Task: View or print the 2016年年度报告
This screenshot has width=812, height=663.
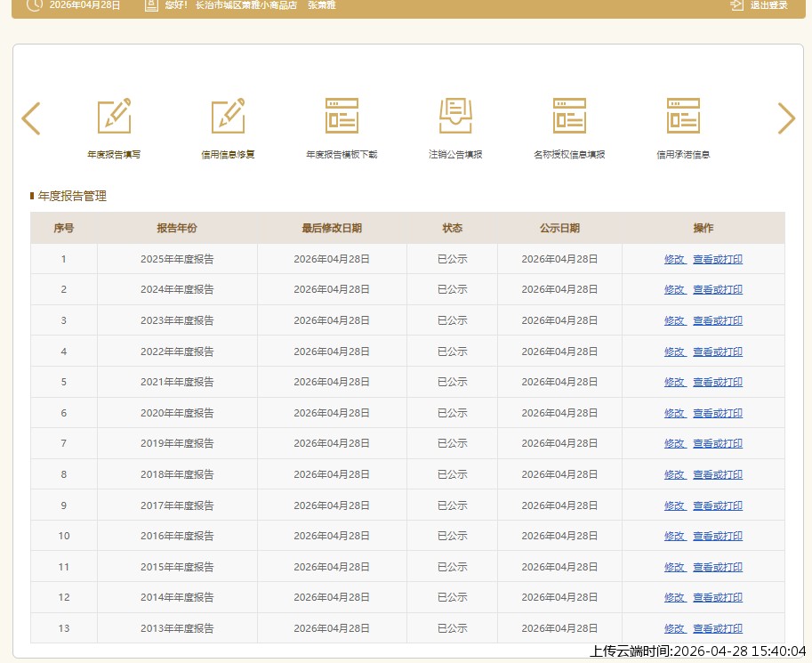Action: point(718,536)
